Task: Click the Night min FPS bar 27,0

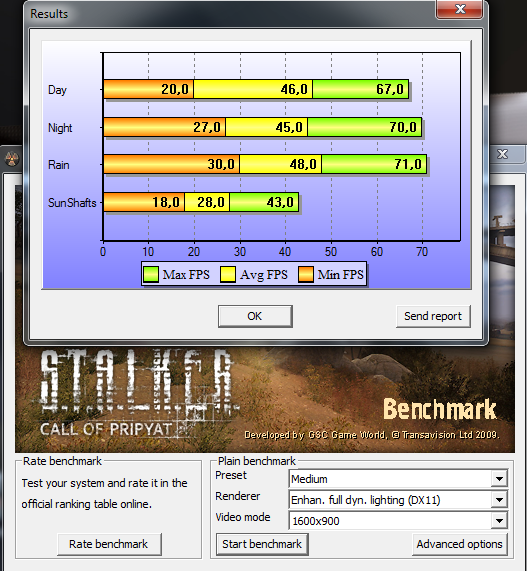Action: (165, 127)
